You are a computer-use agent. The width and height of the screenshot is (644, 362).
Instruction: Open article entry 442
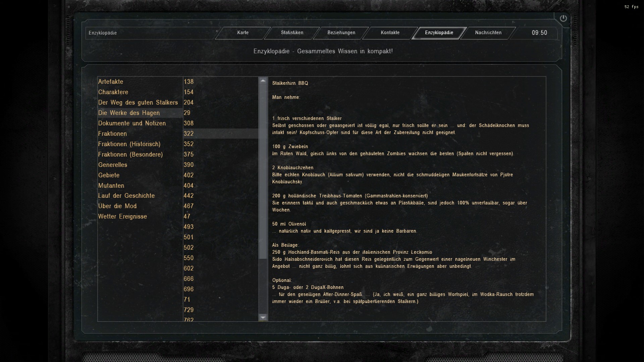tap(189, 196)
